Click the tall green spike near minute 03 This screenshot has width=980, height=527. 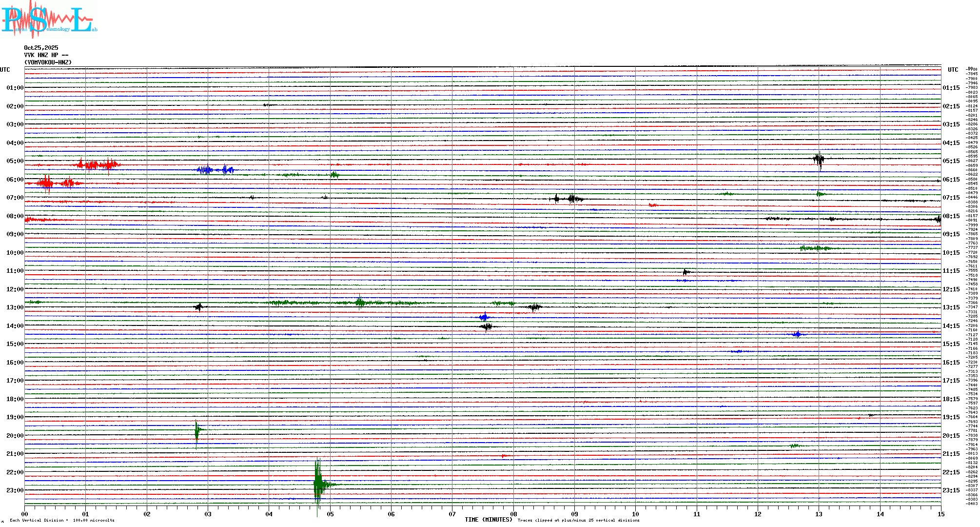click(196, 431)
